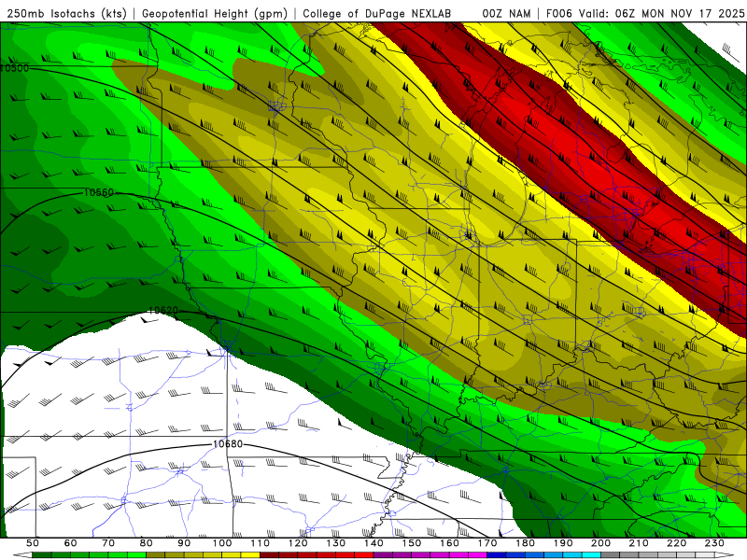Click the 10560 height contour label
Viewport: 747px width, 560px height.
99,192
